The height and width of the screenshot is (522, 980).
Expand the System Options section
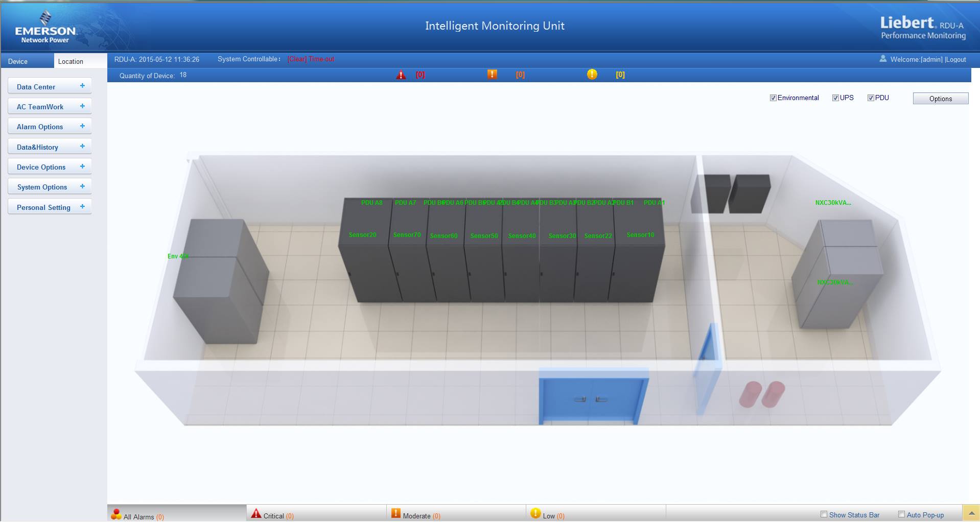click(x=50, y=187)
